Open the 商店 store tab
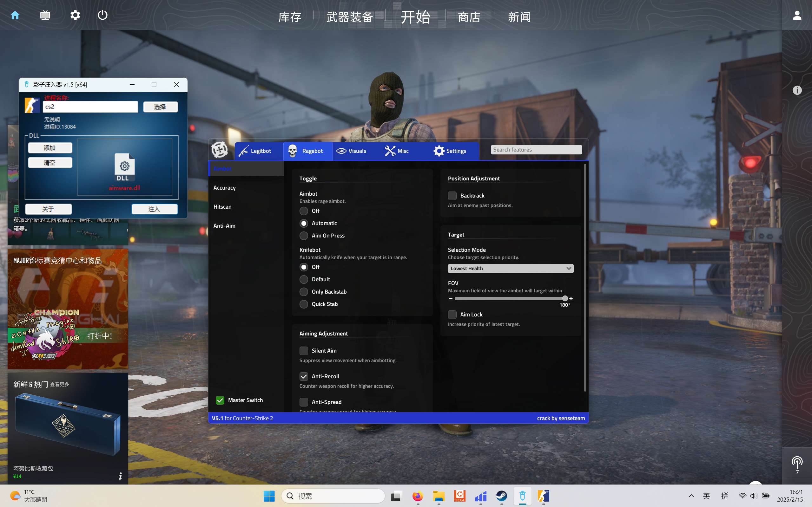The image size is (812, 507). tap(469, 17)
